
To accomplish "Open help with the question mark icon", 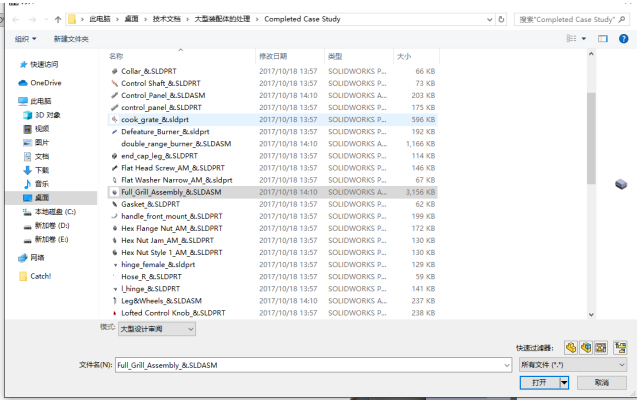I will pyautogui.click(x=624, y=38).
